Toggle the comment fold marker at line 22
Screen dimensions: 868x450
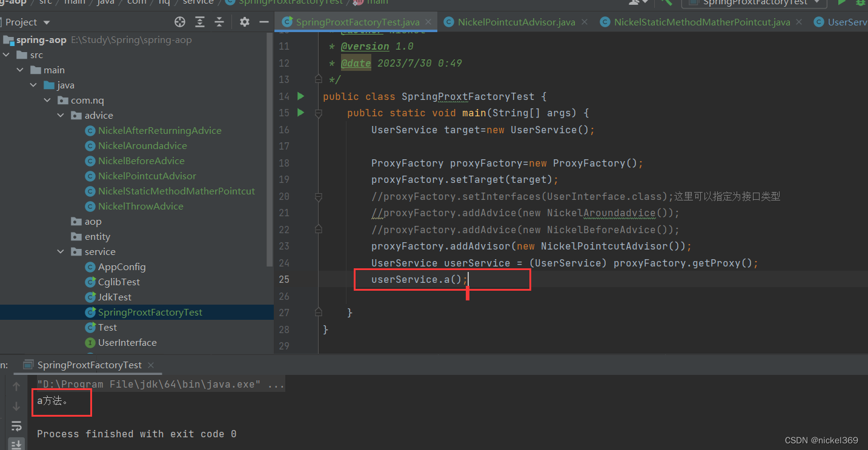click(x=319, y=230)
